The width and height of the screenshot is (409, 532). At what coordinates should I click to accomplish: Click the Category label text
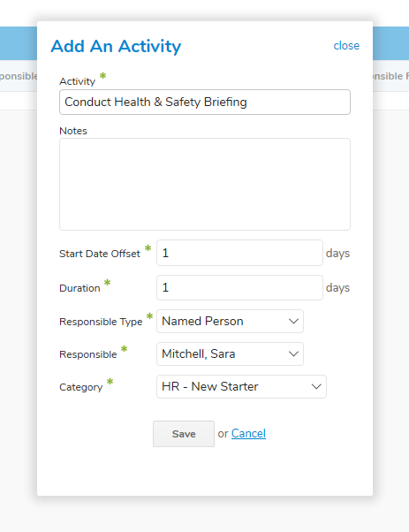[80, 387]
